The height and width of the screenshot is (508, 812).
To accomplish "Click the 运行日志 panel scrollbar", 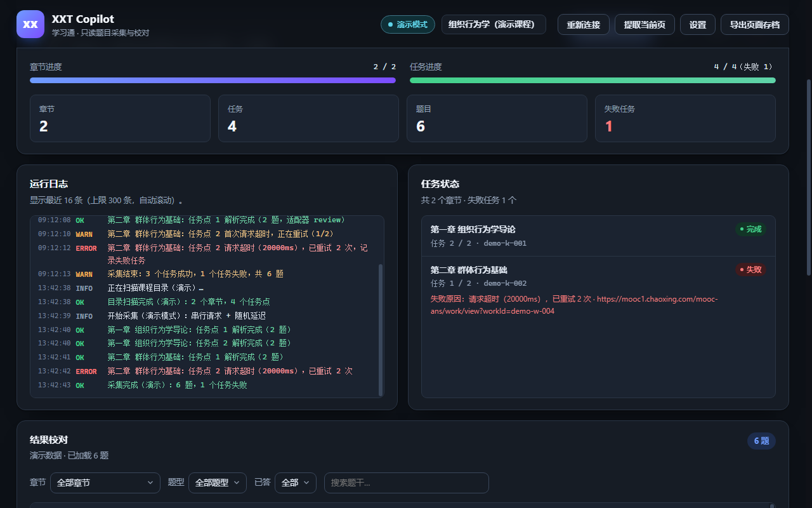I will (381, 330).
